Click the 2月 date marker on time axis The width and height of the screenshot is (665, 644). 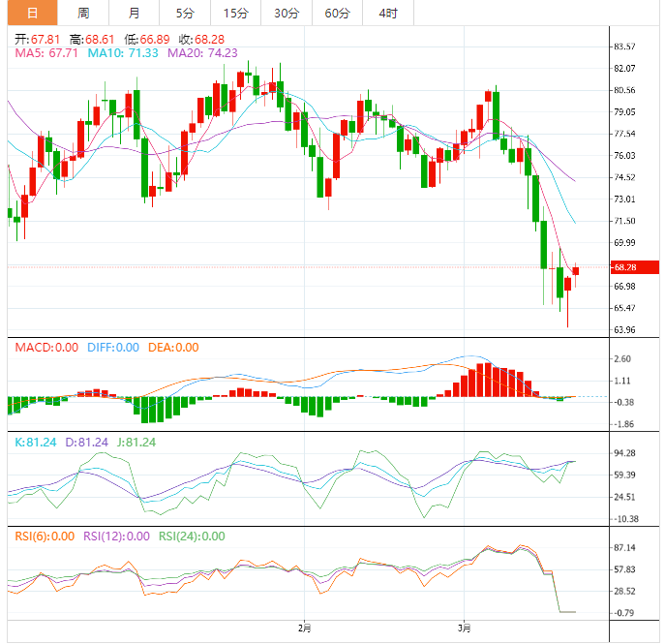[x=304, y=629]
